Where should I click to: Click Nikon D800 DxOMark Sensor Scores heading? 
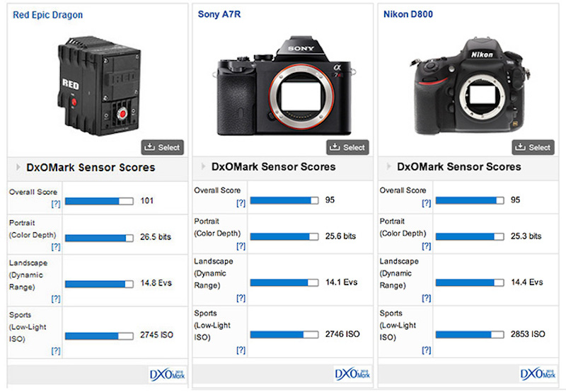459,167
